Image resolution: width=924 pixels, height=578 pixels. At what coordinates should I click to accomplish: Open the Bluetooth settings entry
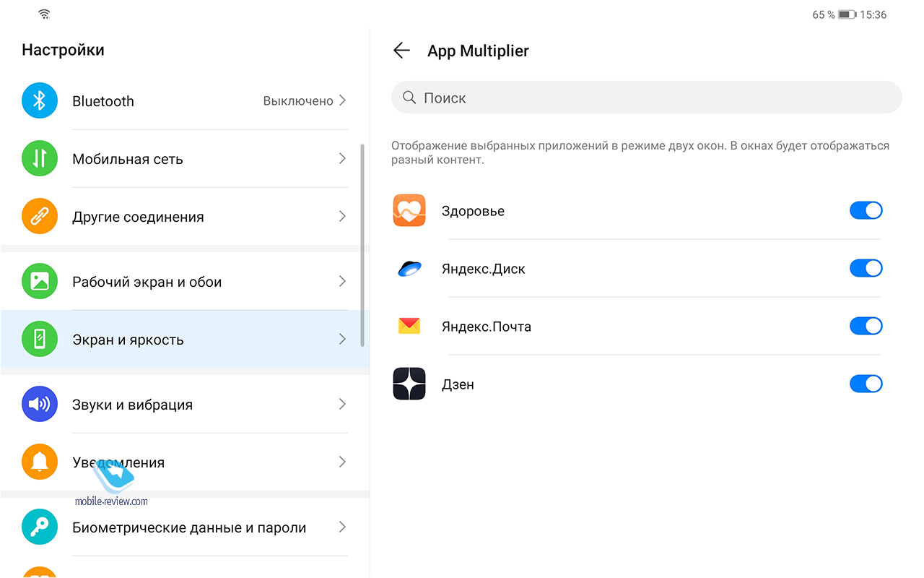(184, 100)
